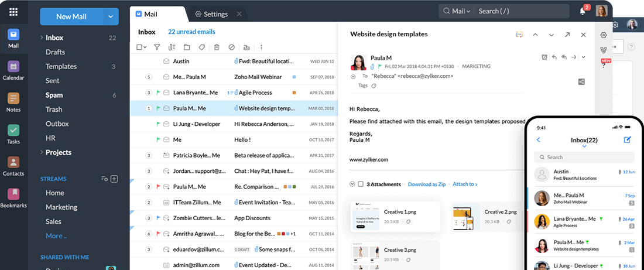Expand recipient details arrow
Screen dimensions: 644x270
click(x=353, y=77)
